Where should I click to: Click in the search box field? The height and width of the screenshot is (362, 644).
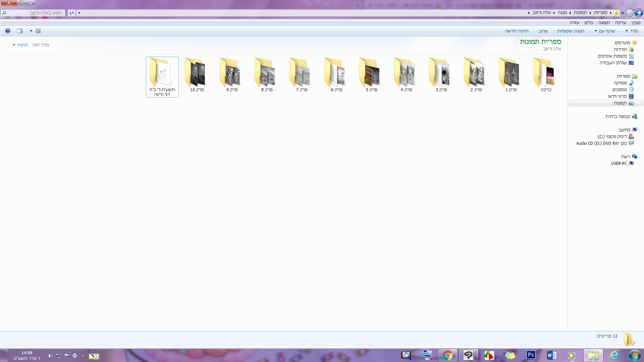[34, 13]
